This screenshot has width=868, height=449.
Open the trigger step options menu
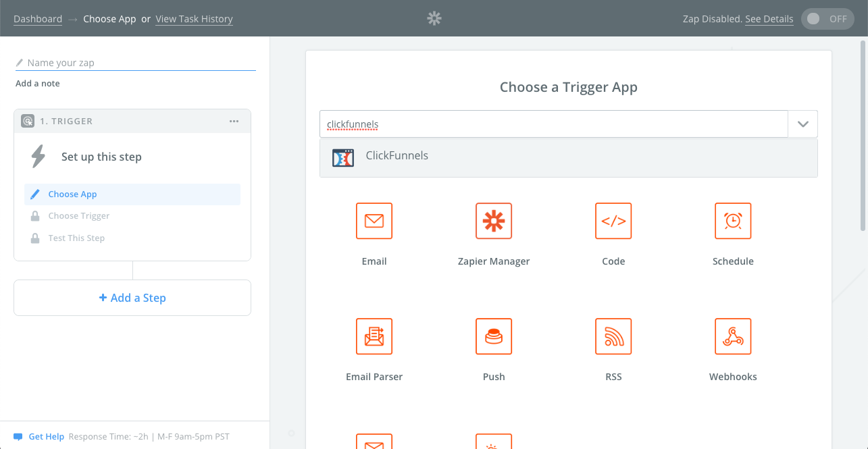(234, 122)
